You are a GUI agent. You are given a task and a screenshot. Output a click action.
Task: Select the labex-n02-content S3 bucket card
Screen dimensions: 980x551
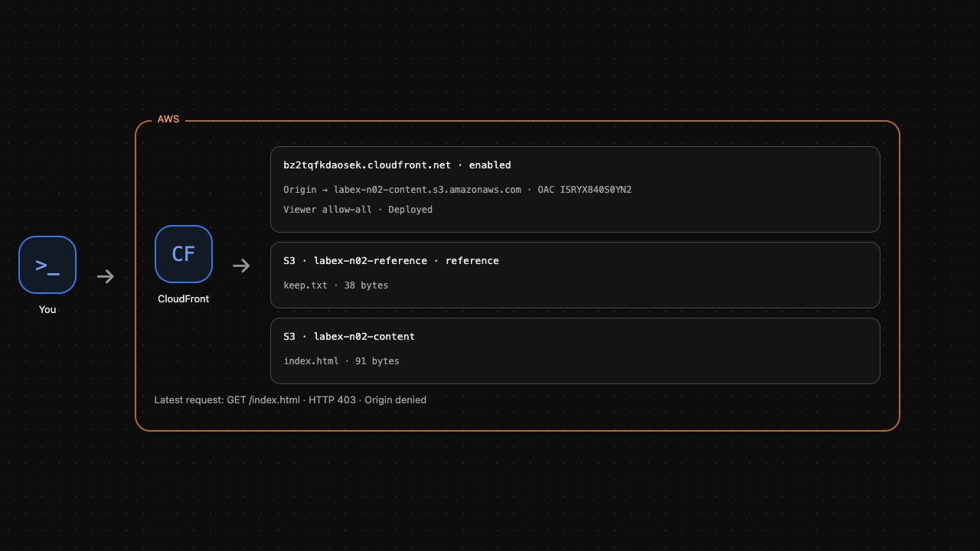coord(575,351)
